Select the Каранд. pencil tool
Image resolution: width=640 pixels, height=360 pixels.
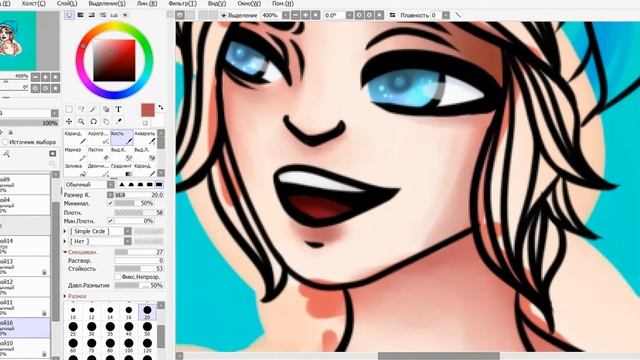coord(76,138)
